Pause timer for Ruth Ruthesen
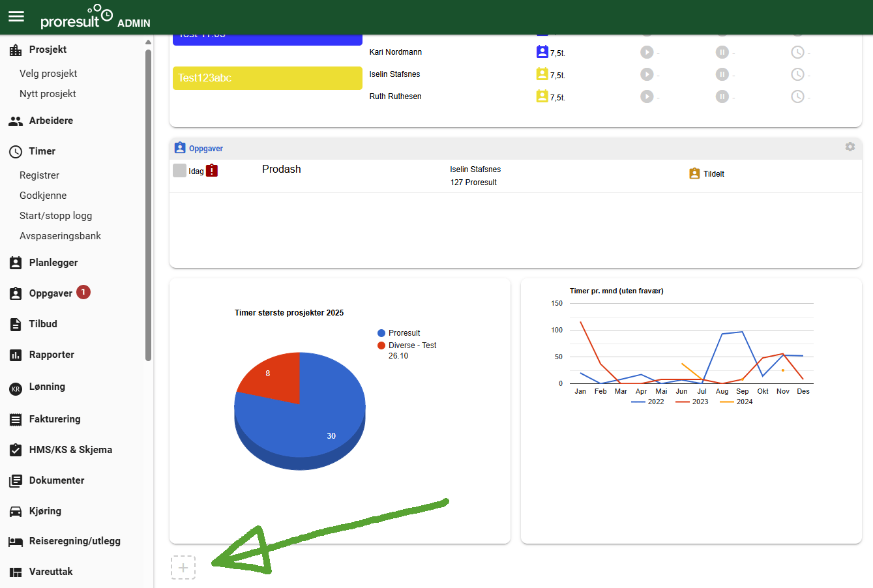This screenshot has height=588, width=873. tap(722, 97)
